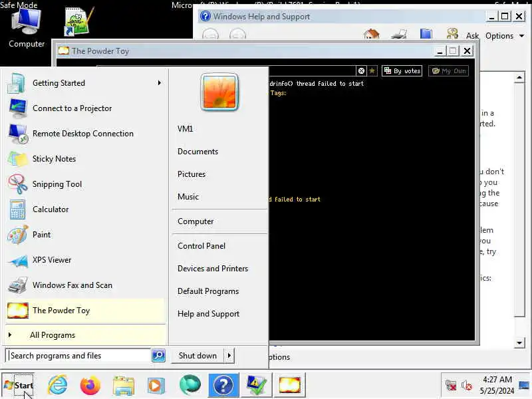Click the network tray icon with red X

pyautogui.click(x=451, y=386)
